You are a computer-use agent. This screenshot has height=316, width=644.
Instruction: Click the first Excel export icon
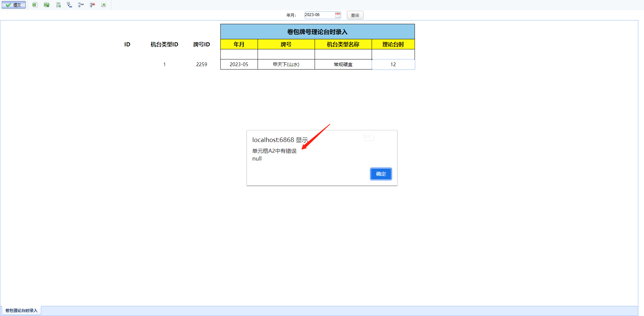[35, 5]
